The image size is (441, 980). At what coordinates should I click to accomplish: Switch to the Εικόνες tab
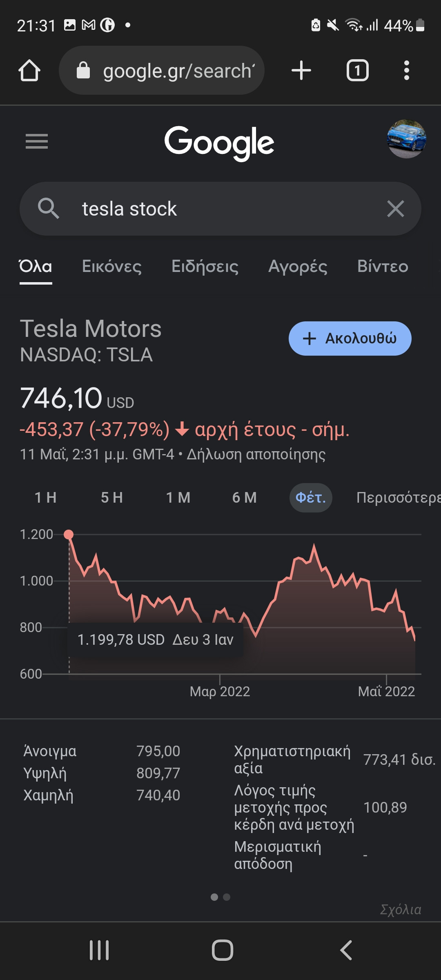click(112, 266)
